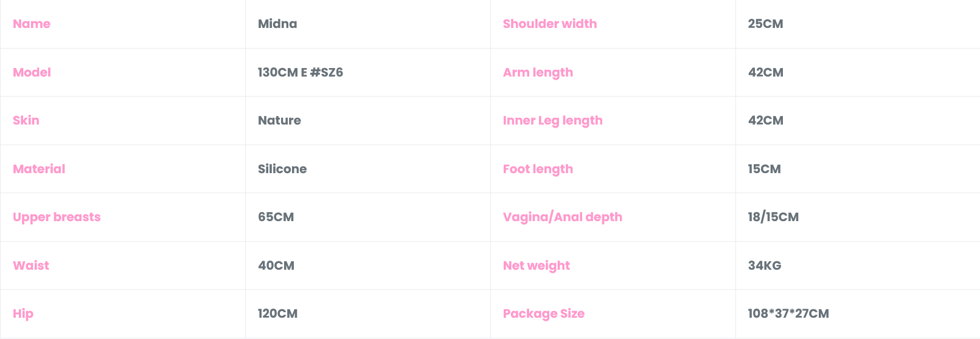Image resolution: width=980 pixels, height=339 pixels.
Task: Select the "108*37*27CM" package size value
Action: click(x=788, y=313)
